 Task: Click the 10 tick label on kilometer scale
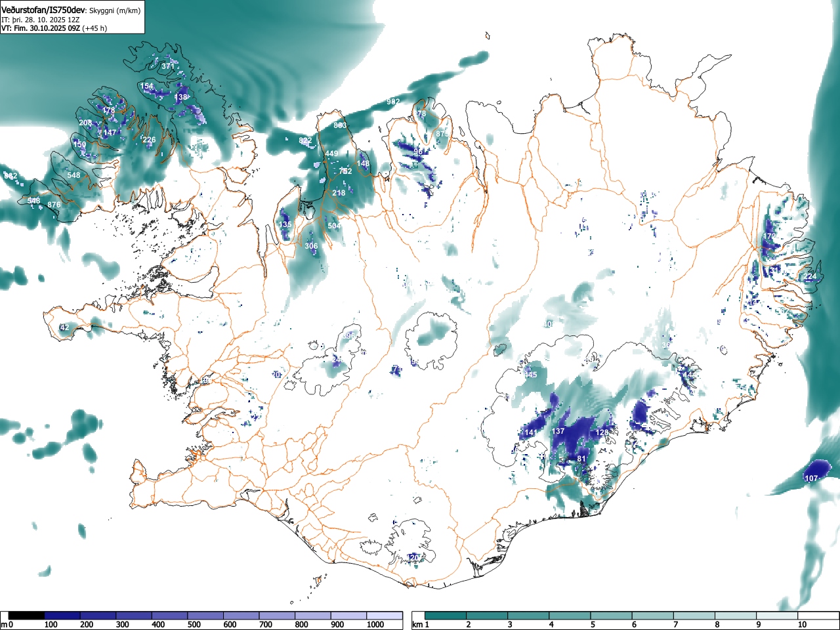click(x=803, y=625)
